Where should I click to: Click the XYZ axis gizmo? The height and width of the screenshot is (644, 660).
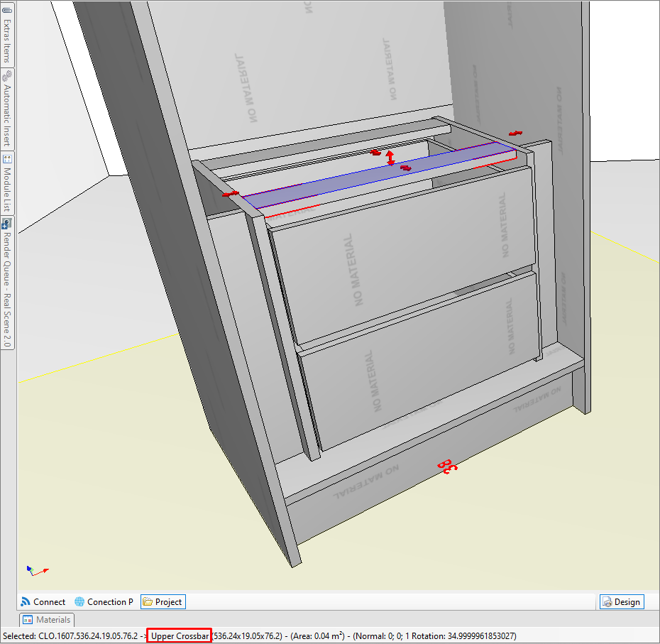(37, 569)
